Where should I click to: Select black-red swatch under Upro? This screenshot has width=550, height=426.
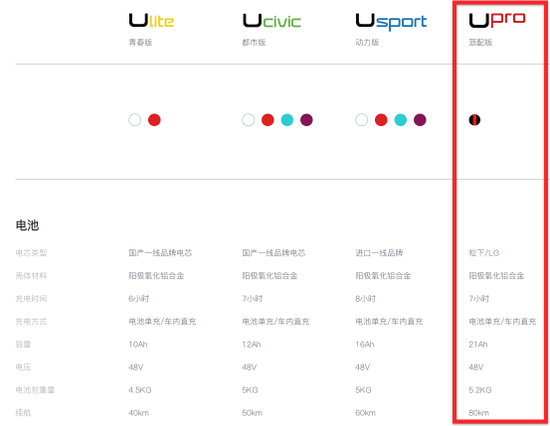[x=475, y=120]
